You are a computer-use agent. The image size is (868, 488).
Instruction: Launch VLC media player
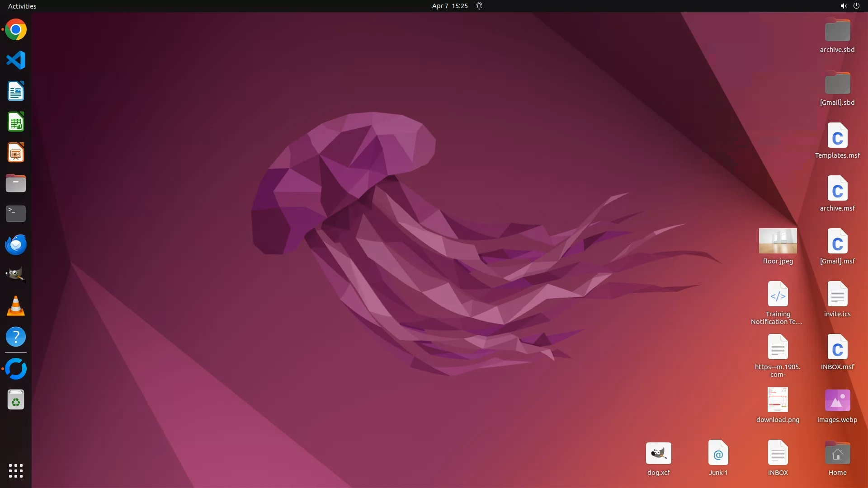coord(16,306)
